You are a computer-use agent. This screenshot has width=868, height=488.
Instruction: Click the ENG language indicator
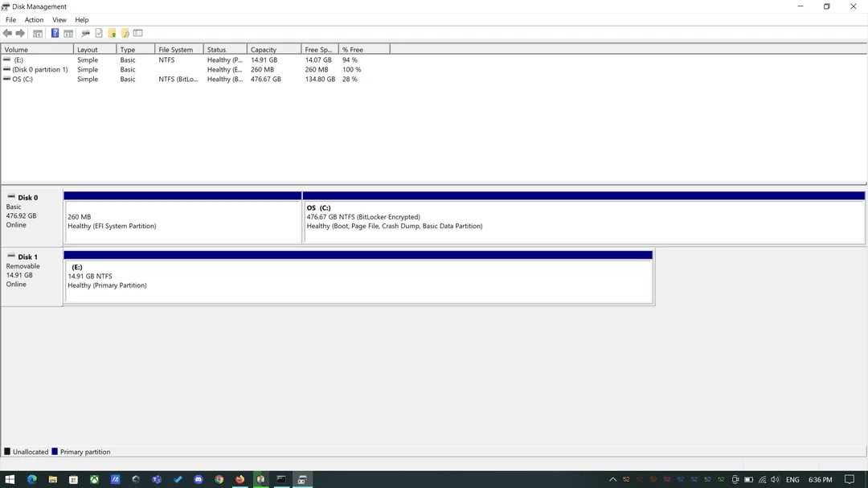click(x=792, y=479)
